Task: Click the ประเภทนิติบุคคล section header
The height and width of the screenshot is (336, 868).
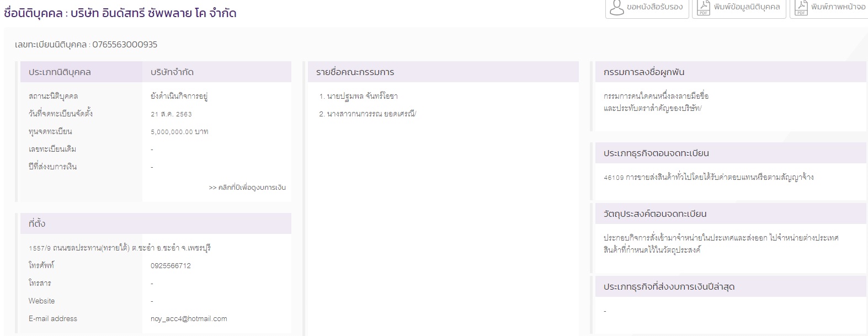Action: pyautogui.click(x=60, y=72)
